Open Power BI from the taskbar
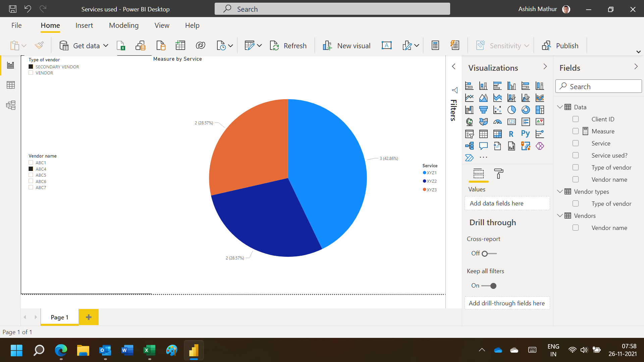Screen dimensions: 644x362 (194, 351)
